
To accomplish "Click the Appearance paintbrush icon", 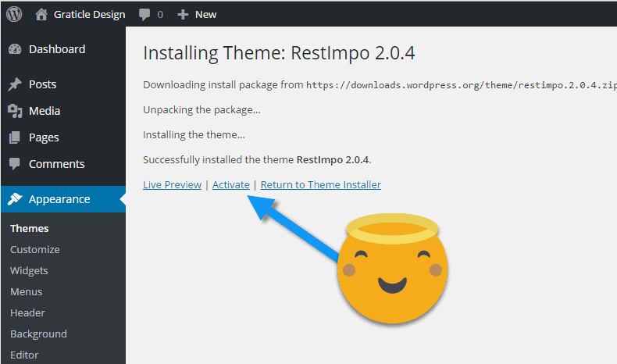I will pyautogui.click(x=15, y=198).
